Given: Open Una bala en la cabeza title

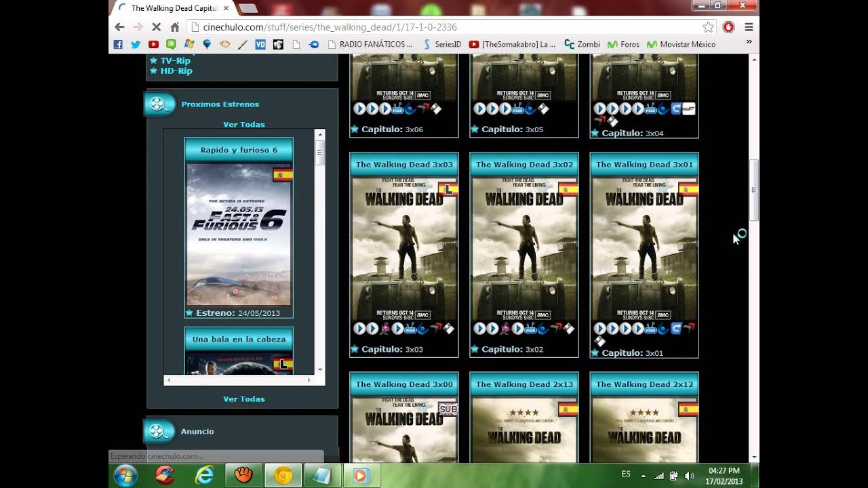Looking at the screenshot, I should (x=239, y=339).
